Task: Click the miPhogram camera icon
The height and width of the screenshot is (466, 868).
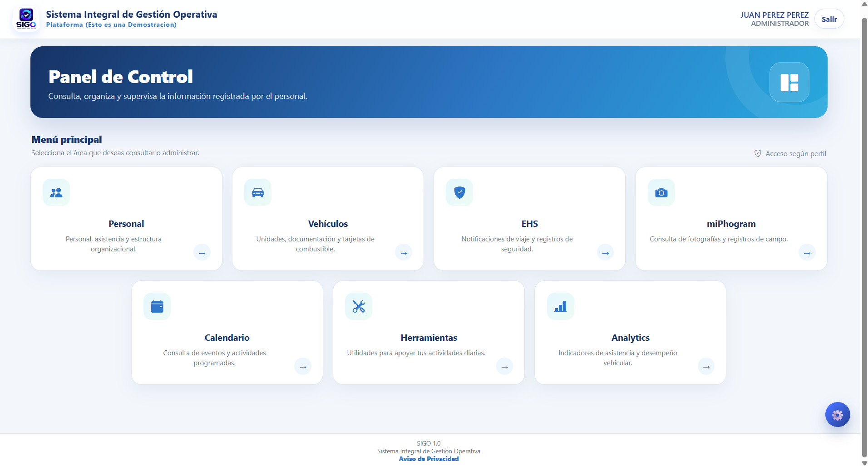Action: click(x=661, y=192)
